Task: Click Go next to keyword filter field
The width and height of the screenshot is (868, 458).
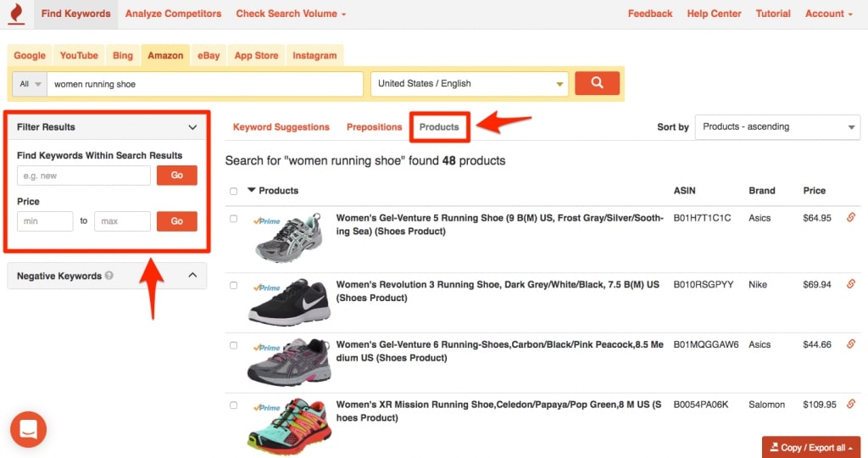Action: (x=176, y=175)
